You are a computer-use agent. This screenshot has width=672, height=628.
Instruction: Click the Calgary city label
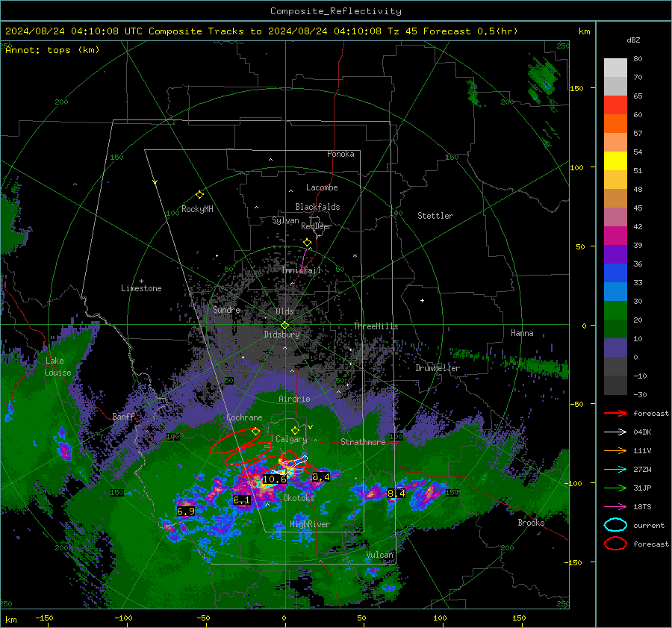pyautogui.click(x=291, y=439)
